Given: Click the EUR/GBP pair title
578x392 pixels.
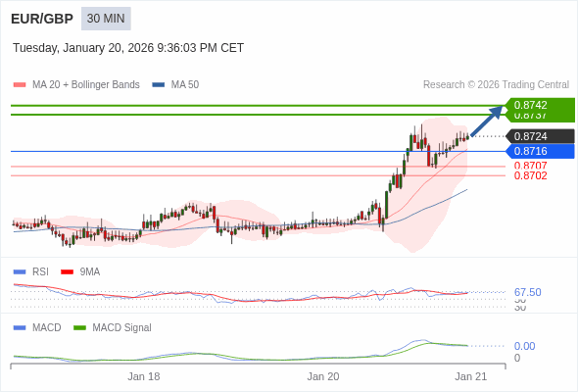Looking at the screenshot, I should pyautogui.click(x=42, y=19).
